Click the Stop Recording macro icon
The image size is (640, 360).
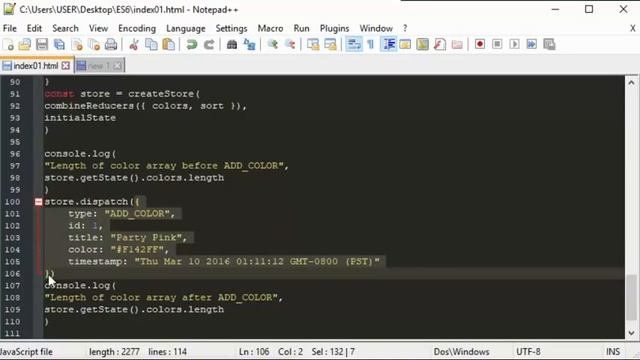tap(497, 44)
